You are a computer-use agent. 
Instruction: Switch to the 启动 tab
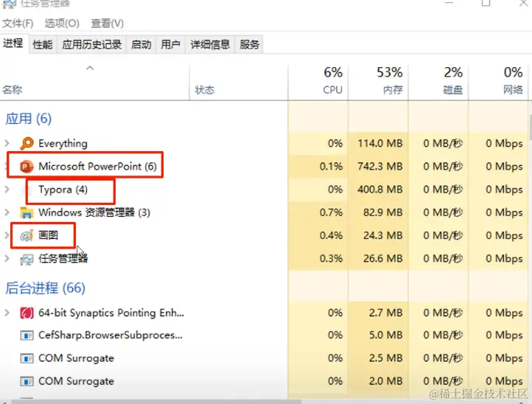[141, 44]
